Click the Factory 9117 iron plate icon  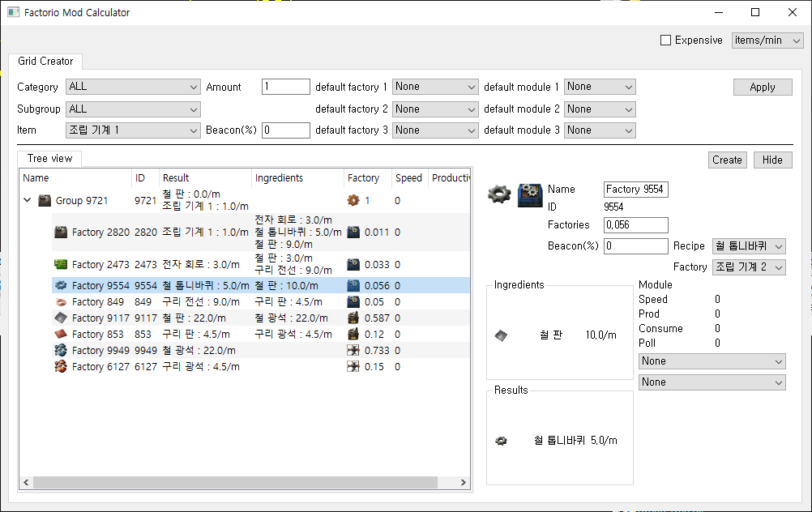coord(61,318)
